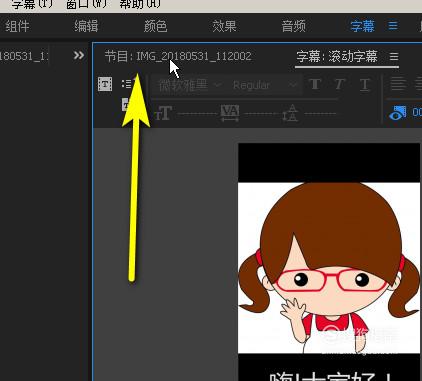
Task: Select the 字幕 workspace tab
Action: coord(362,26)
